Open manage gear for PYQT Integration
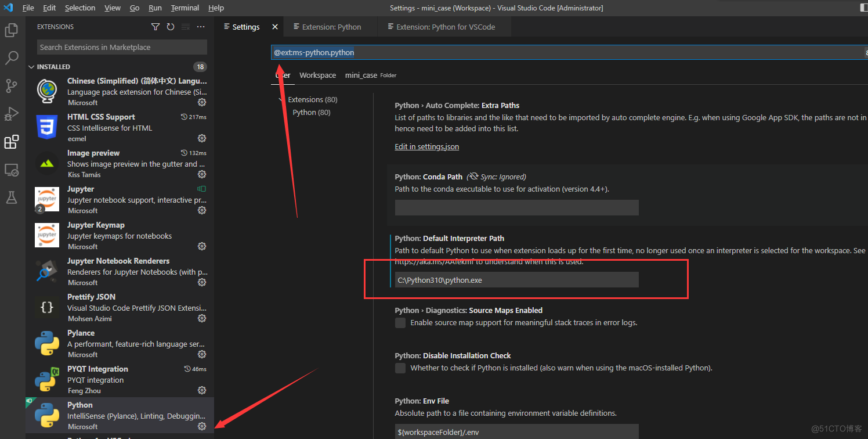The image size is (868, 439). (x=202, y=390)
